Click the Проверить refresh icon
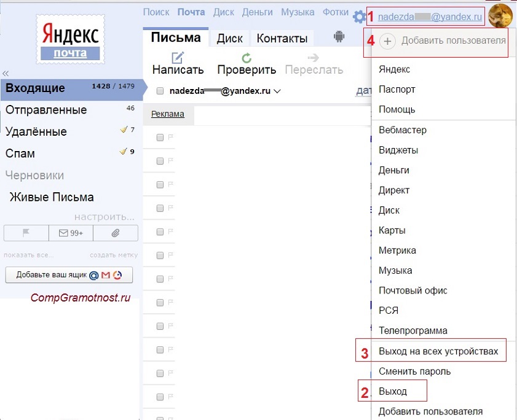 pos(247,58)
